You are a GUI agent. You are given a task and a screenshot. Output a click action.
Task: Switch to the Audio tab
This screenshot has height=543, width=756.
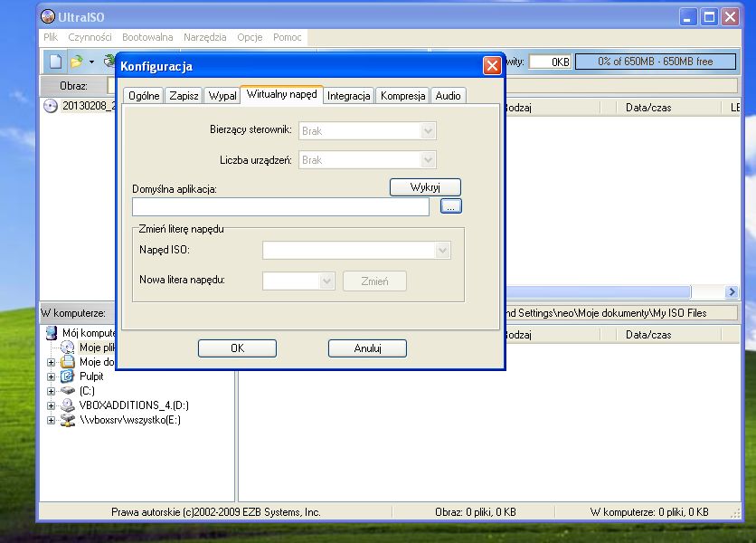448,96
